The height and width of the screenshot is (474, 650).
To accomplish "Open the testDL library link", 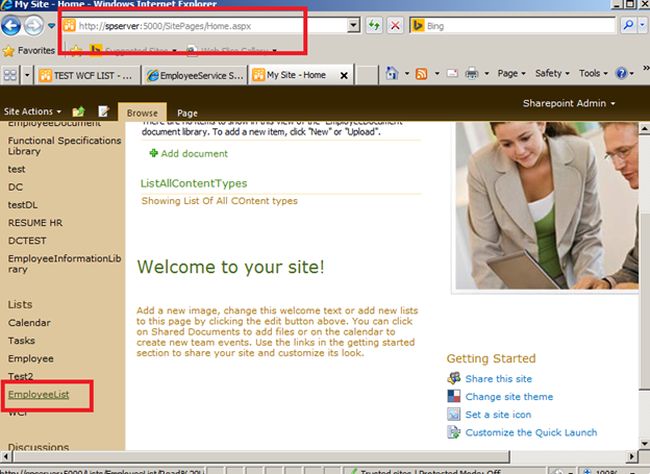I will click(x=22, y=205).
